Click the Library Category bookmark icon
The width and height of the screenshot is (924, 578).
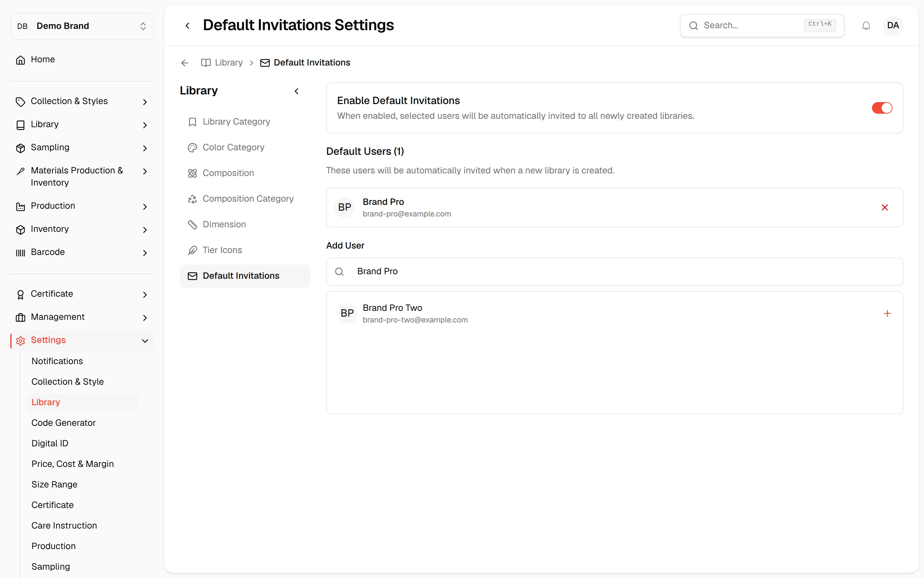click(193, 122)
